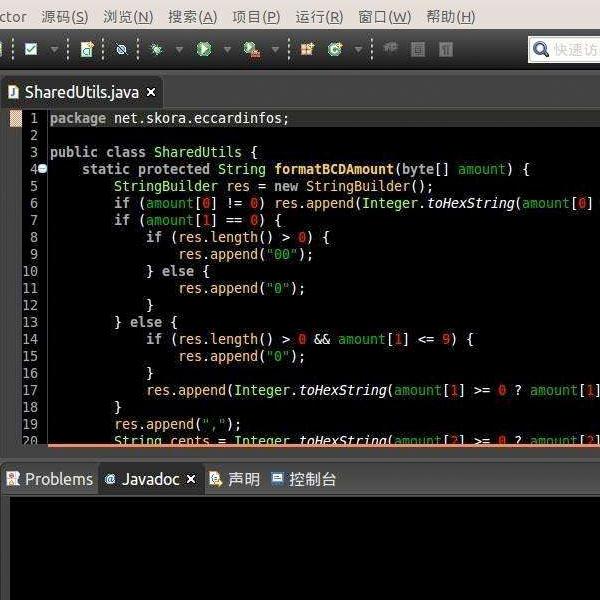600x600 pixels.
Task: Click the 'package' keyword on line 1
Action: pyautogui.click(x=78, y=119)
